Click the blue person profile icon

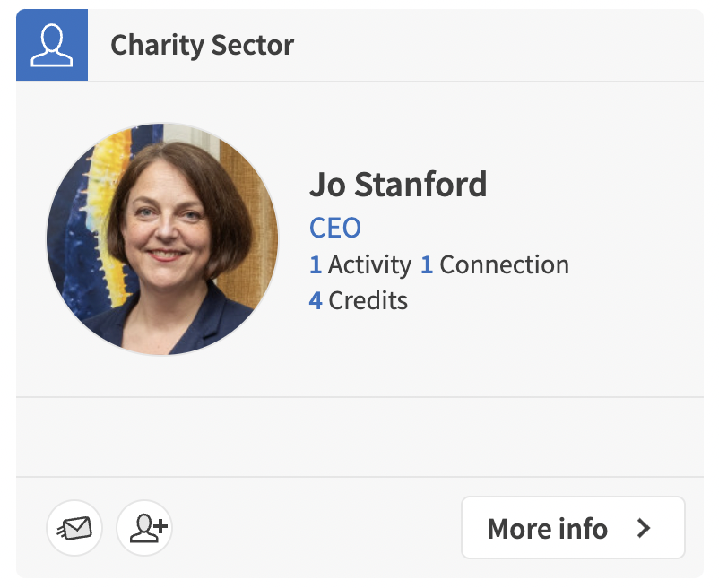click(x=52, y=45)
